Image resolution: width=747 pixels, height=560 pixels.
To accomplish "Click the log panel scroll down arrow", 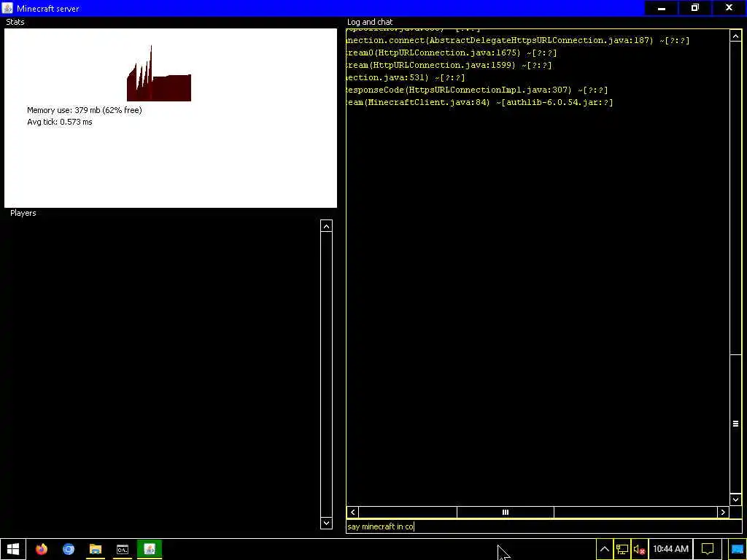I will [x=735, y=499].
